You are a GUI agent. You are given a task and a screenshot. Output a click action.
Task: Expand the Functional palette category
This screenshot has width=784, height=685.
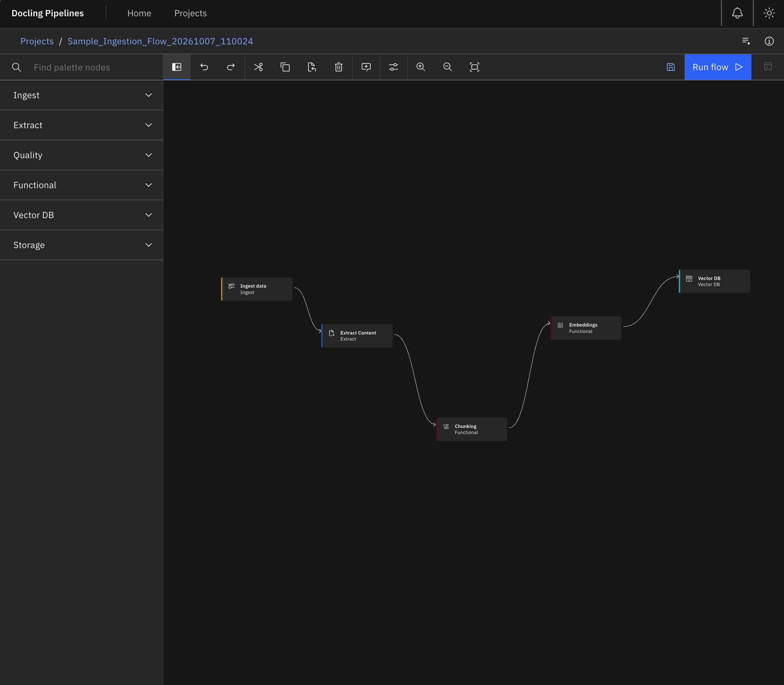[81, 185]
